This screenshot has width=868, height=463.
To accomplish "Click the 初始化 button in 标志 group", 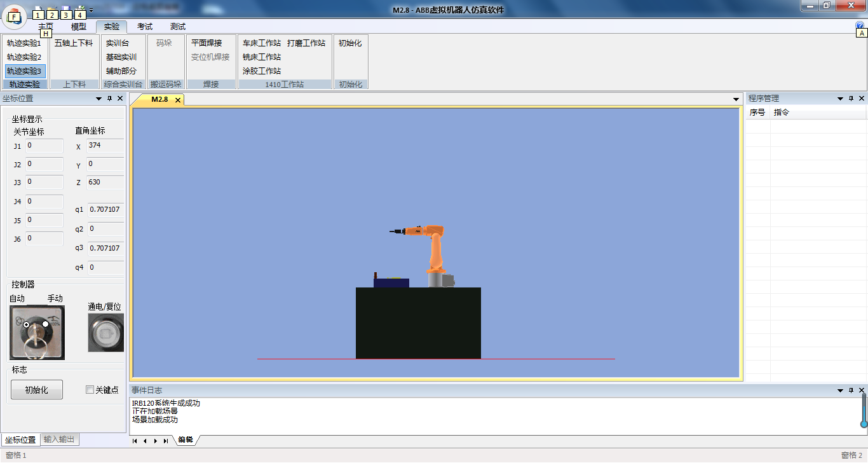I will click(37, 390).
